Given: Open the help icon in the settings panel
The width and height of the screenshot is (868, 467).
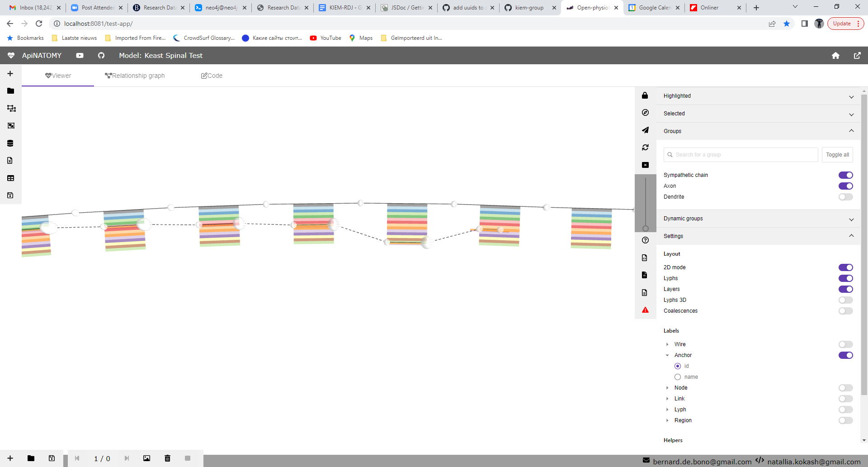Looking at the screenshot, I should click(x=645, y=240).
